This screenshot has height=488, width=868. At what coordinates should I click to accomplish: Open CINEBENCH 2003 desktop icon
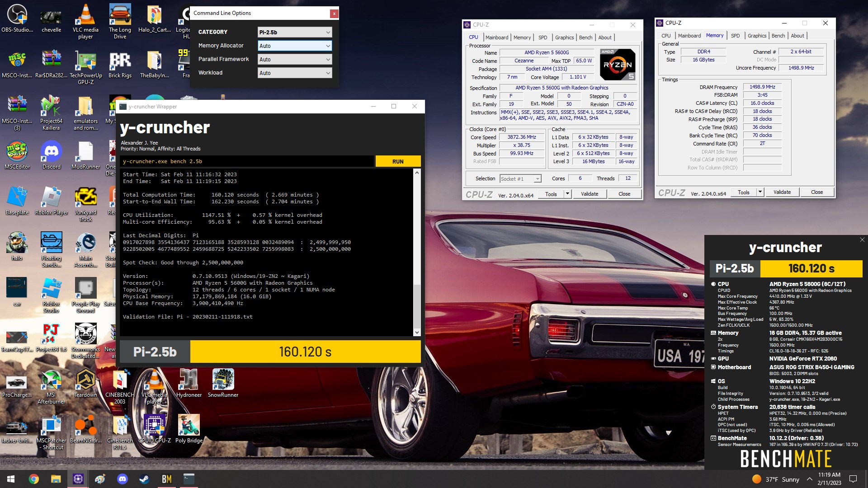click(120, 387)
